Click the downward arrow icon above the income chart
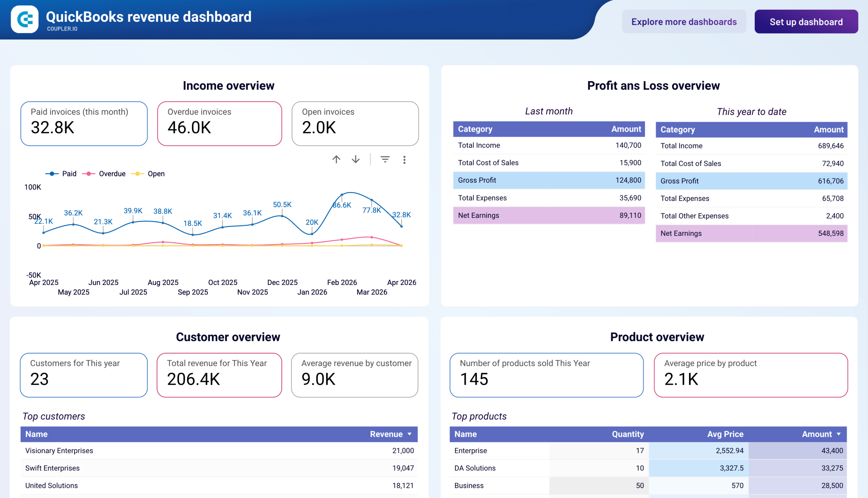868x498 pixels. [x=356, y=159]
